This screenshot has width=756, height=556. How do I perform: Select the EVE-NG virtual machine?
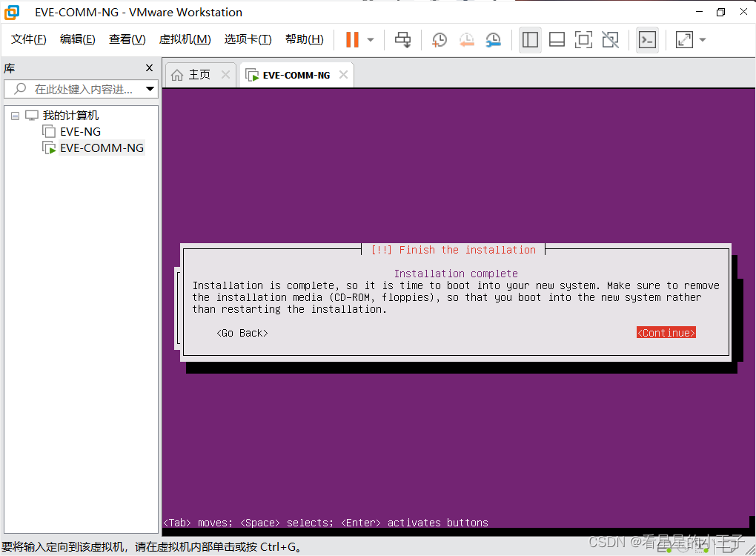point(80,132)
